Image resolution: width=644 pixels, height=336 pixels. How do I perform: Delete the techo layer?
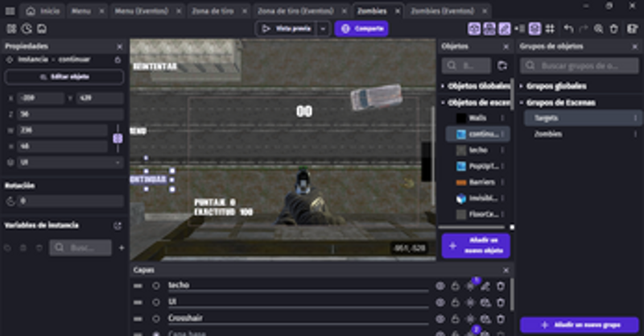[x=500, y=286]
